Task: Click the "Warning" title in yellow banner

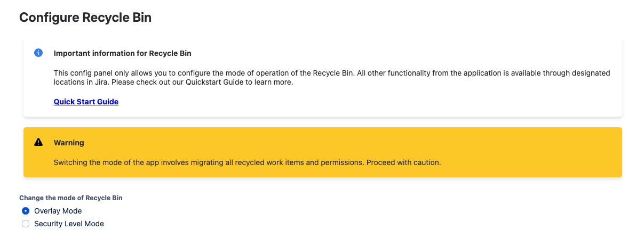Action: pyautogui.click(x=69, y=143)
